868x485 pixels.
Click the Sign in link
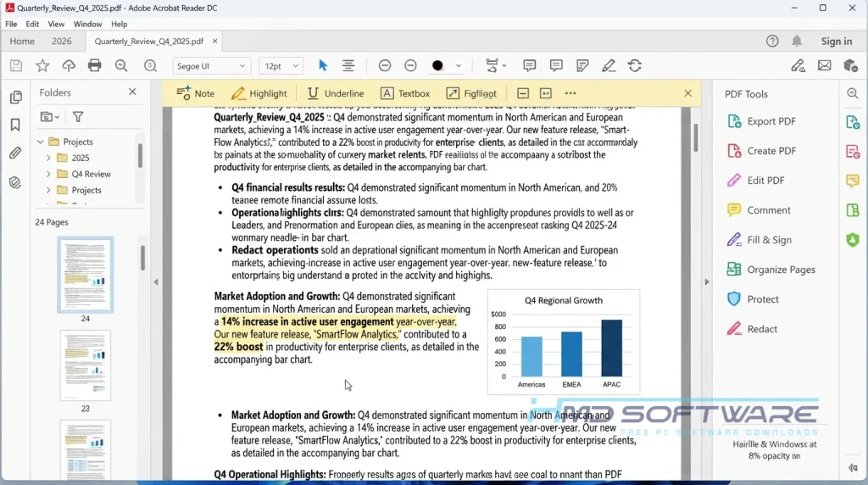click(x=837, y=41)
